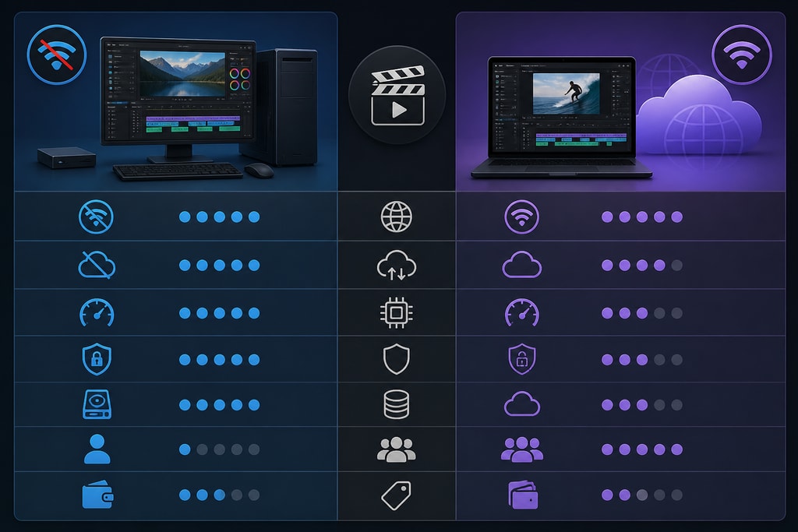Select the small blue no-Wi-Fi row icon
Screen dimensions: 798x532
point(96,217)
